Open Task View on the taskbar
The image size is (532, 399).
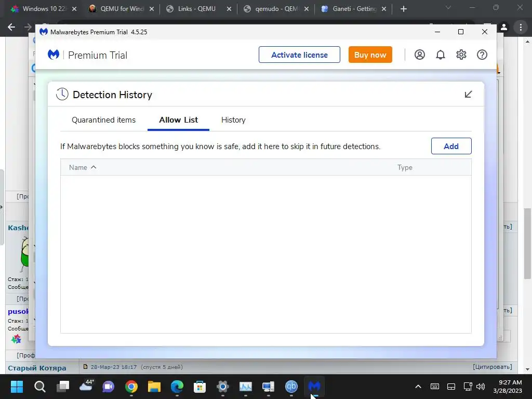coord(63,387)
